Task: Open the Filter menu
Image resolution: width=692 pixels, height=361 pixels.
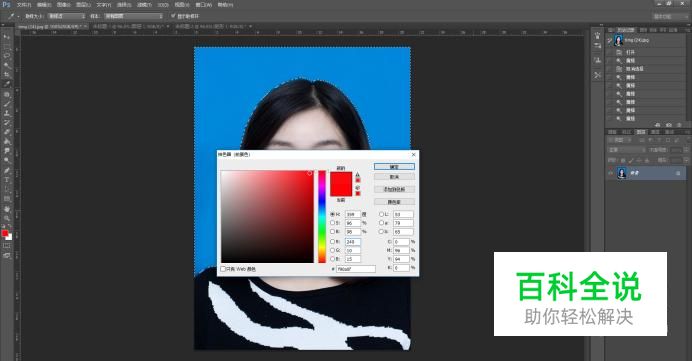Action: 144,5
